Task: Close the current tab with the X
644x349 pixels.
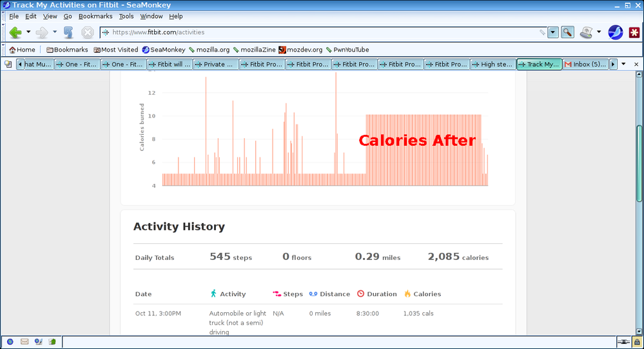Action: point(636,64)
